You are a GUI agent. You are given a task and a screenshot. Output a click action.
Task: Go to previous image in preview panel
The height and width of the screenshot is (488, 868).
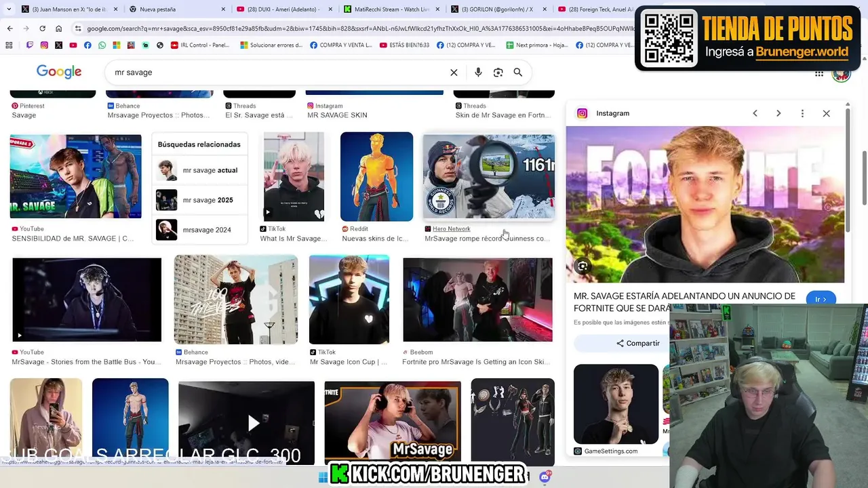[755, 113]
